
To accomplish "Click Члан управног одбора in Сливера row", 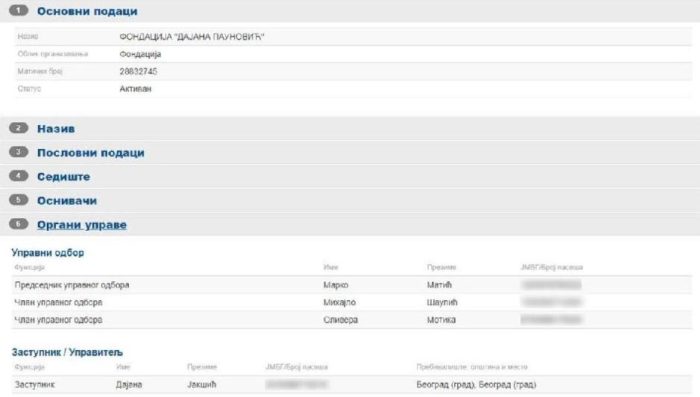I will click(x=58, y=320).
